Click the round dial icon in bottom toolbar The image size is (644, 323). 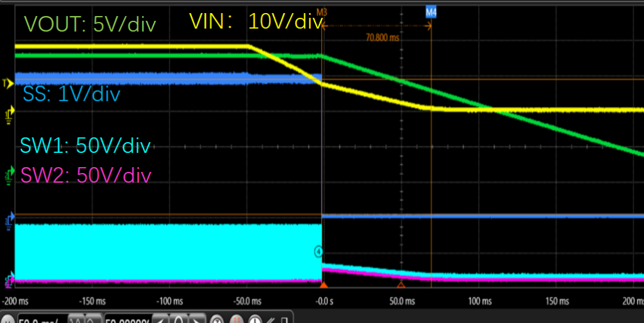point(255,319)
